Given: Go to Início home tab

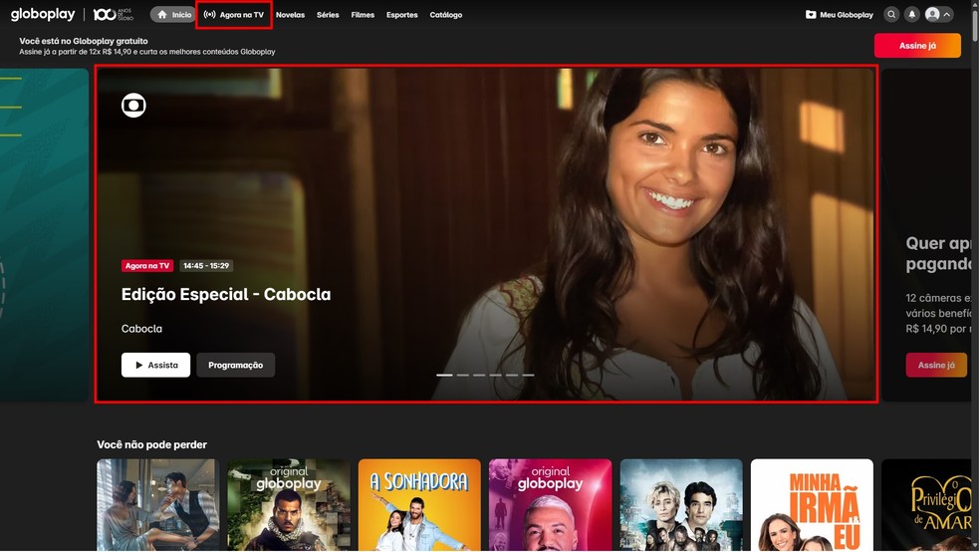Looking at the screenshot, I should click(x=173, y=14).
